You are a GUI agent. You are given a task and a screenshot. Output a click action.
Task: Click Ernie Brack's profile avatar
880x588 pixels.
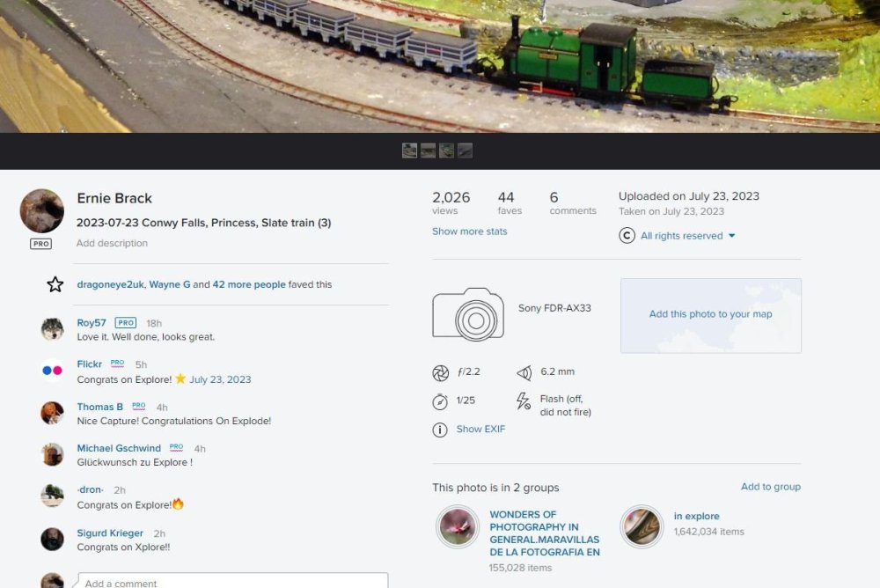[x=42, y=211]
